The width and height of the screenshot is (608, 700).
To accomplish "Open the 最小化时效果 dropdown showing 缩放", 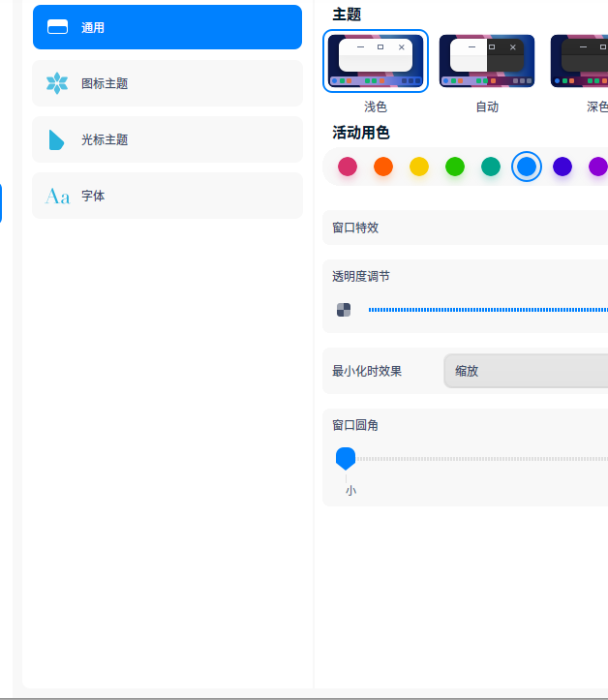I will pyautogui.click(x=526, y=371).
